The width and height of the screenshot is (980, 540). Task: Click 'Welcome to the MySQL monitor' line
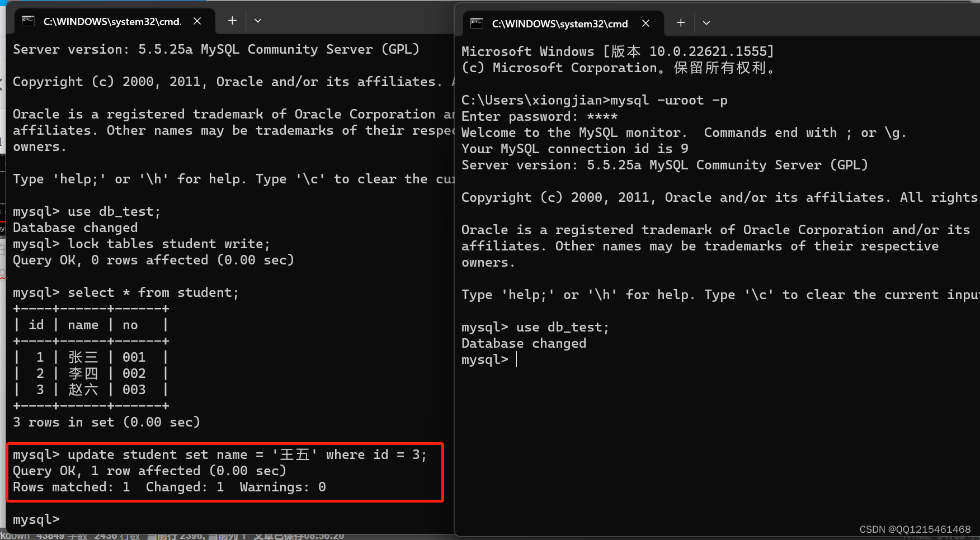coord(684,133)
